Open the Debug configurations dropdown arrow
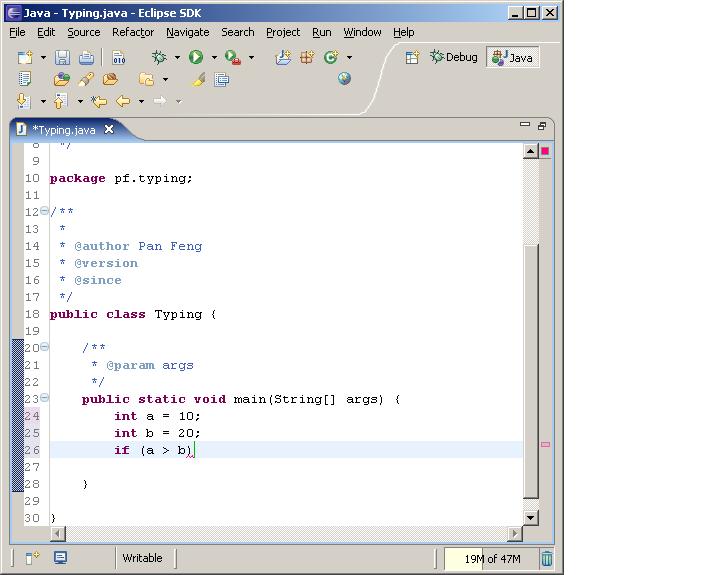711x575 pixels. pos(177,58)
